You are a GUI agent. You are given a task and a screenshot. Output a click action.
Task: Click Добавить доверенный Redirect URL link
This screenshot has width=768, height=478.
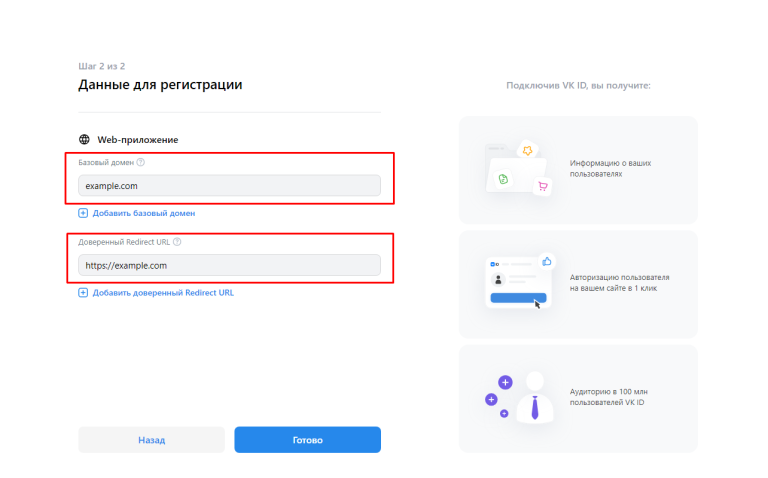pos(163,293)
